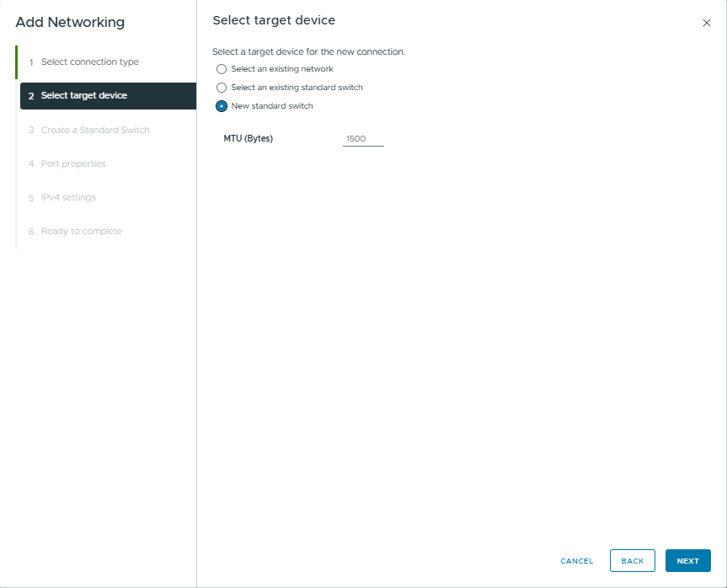
Task: Select the 'Select an existing network' radio button
Action: pyautogui.click(x=222, y=69)
